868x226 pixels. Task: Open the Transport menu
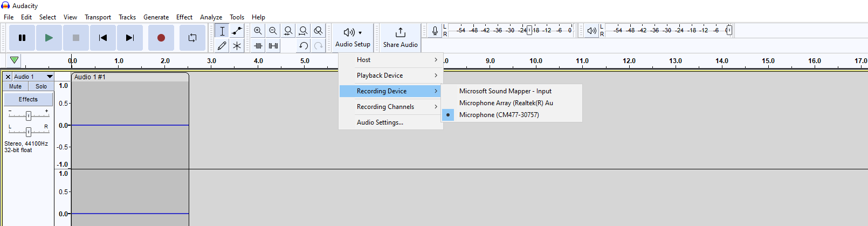tap(98, 17)
